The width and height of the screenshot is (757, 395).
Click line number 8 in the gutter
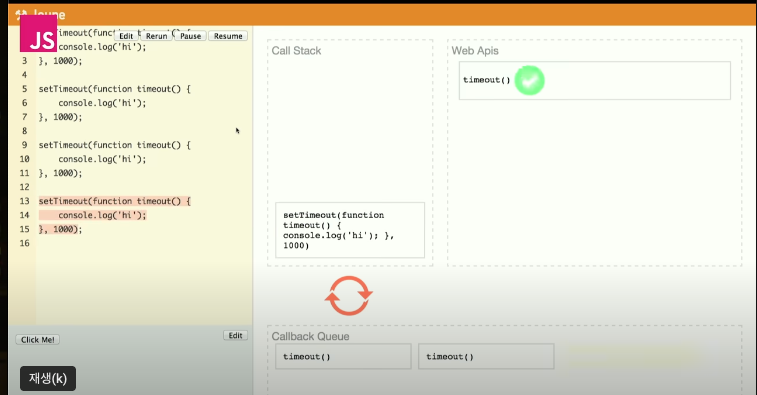(x=25, y=131)
